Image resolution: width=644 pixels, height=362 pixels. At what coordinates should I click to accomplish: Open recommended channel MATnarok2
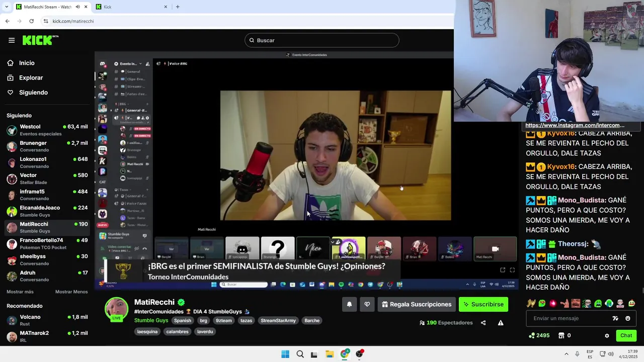[x=47, y=336]
